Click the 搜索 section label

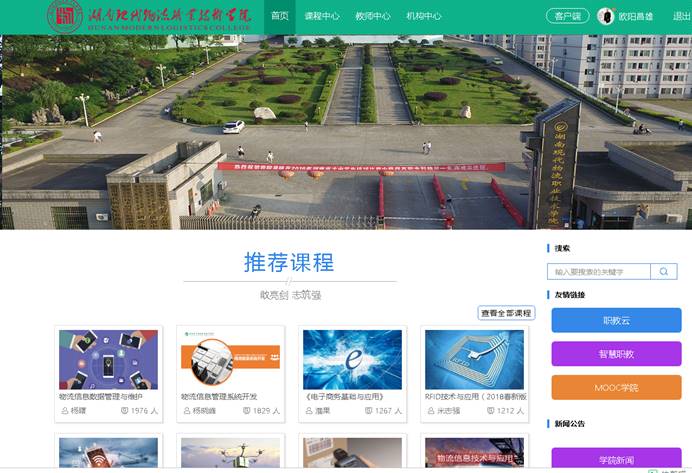[x=562, y=248]
